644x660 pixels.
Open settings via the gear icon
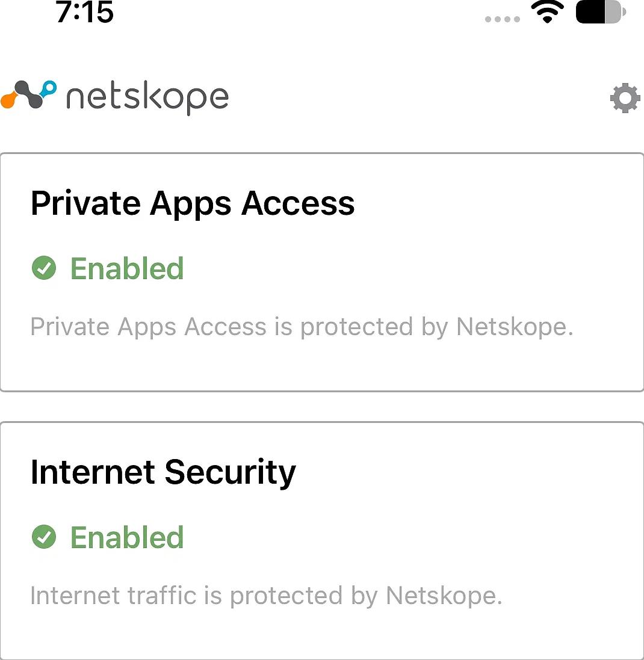pyautogui.click(x=625, y=98)
